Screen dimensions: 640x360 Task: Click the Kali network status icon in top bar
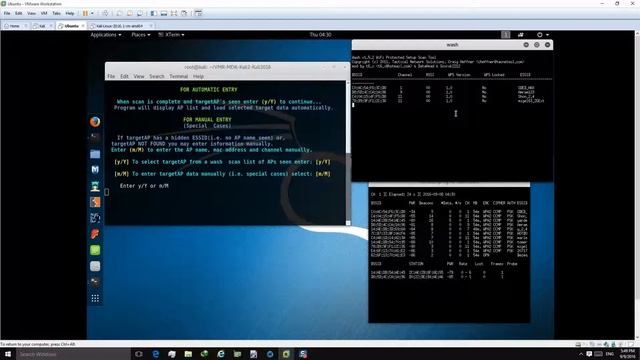point(520,35)
